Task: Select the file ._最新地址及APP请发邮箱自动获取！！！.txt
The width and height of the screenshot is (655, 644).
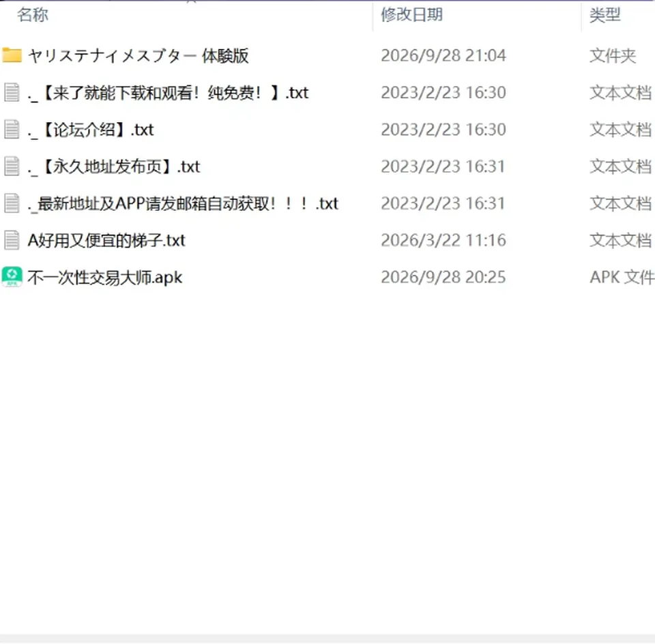Action: tap(183, 203)
